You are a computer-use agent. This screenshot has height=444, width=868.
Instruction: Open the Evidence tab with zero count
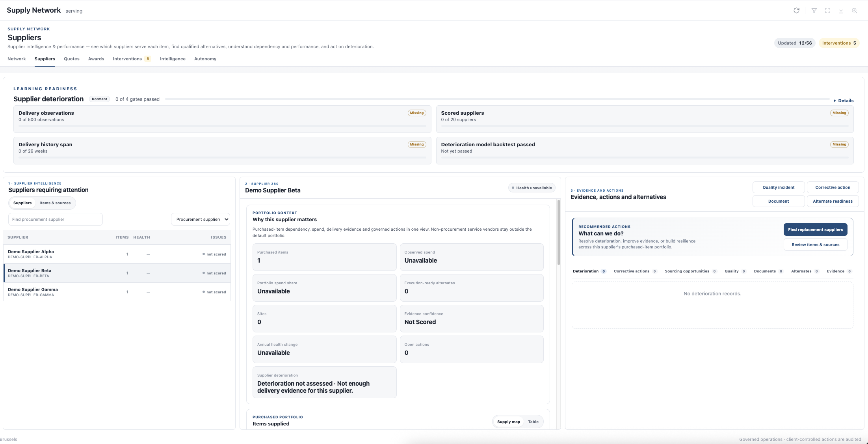pyautogui.click(x=839, y=271)
